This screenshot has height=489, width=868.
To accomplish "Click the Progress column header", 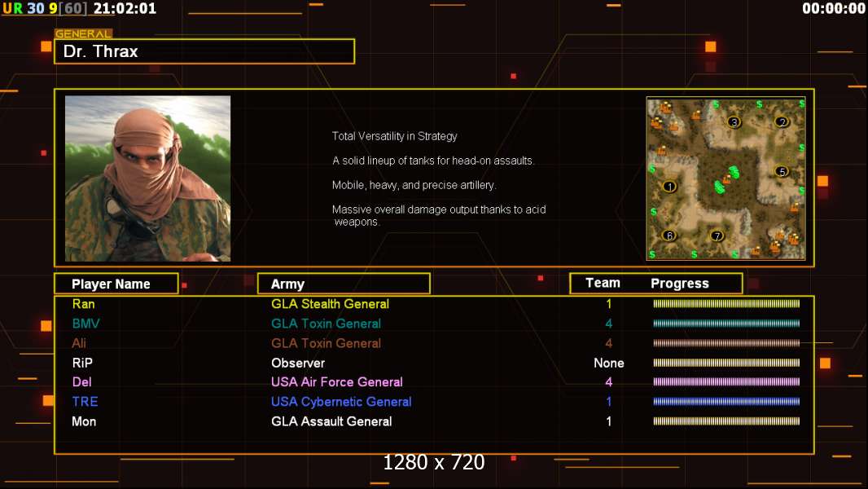I will [680, 284].
